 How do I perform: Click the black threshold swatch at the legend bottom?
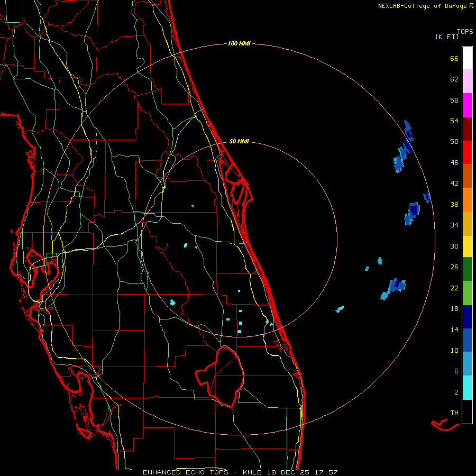(x=467, y=411)
